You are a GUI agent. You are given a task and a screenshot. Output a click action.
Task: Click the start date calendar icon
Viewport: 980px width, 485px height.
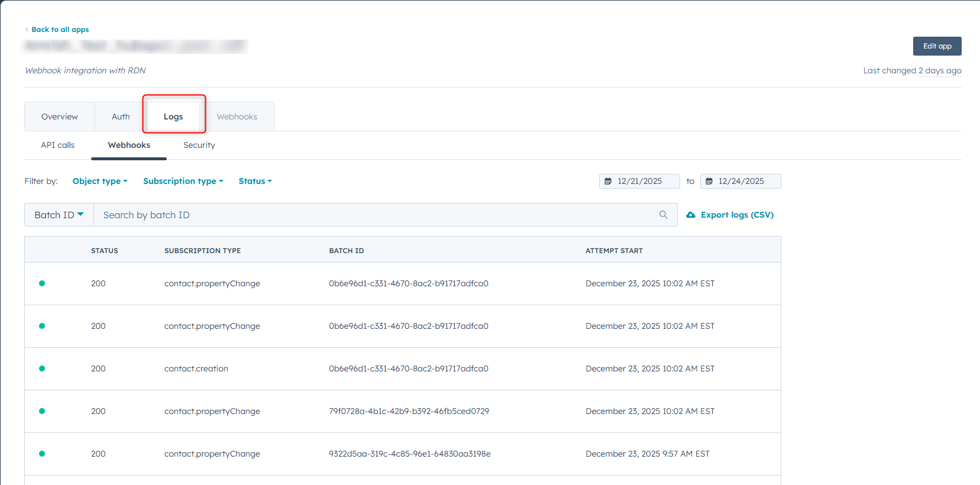pyautogui.click(x=608, y=182)
